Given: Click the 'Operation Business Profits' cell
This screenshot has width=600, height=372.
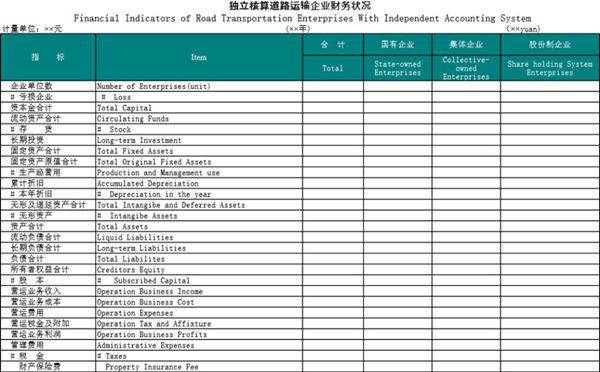Looking at the screenshot, I should point(199,334).
